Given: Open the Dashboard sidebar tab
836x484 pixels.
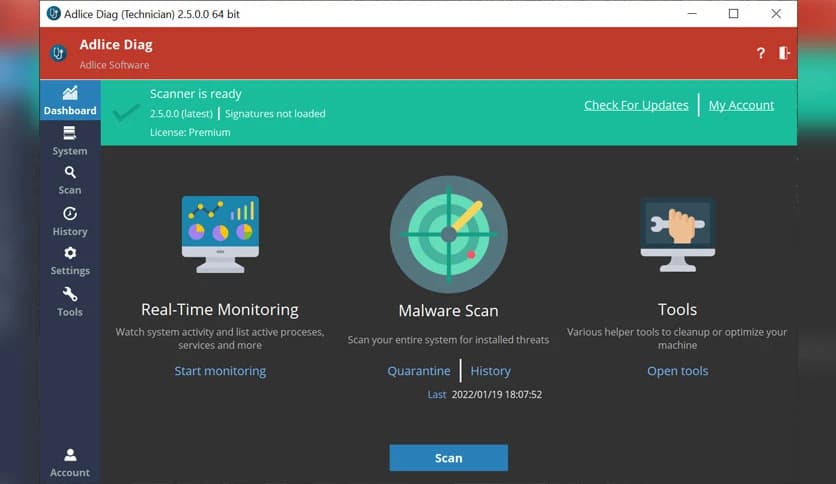Looking at the screenshot, I should coord(70,100).
